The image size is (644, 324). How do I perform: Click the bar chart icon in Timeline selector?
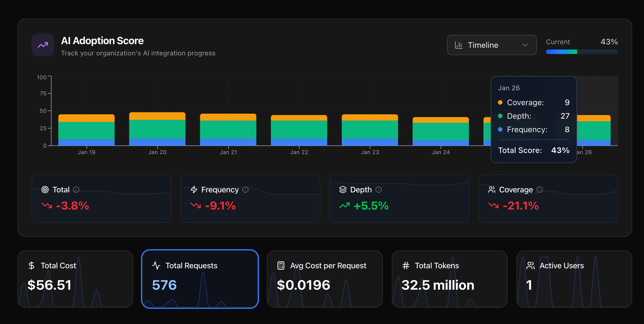(x=459, y=45)
